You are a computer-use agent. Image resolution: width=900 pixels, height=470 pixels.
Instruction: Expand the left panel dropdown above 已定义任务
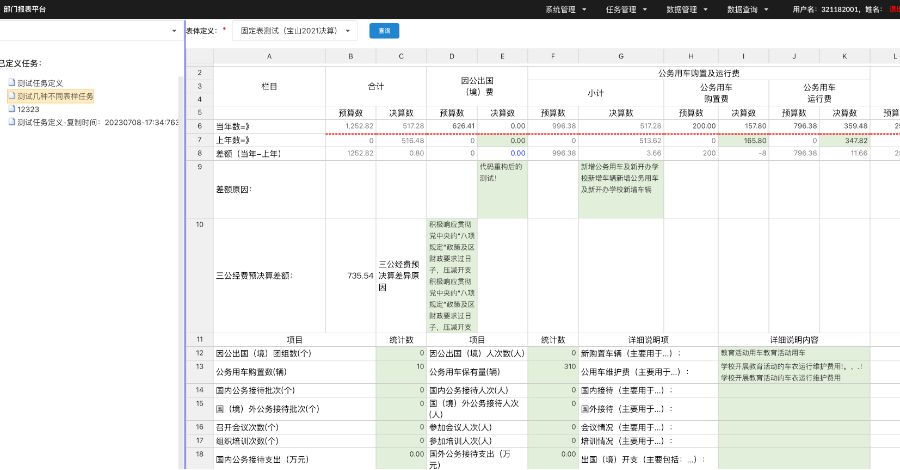click(x=174, y=31)
